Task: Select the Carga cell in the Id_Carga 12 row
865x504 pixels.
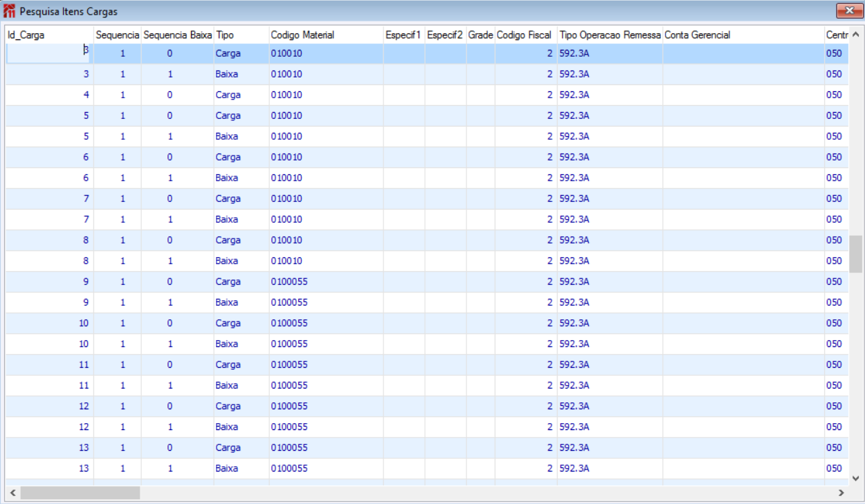Action: tap(242, 406)
